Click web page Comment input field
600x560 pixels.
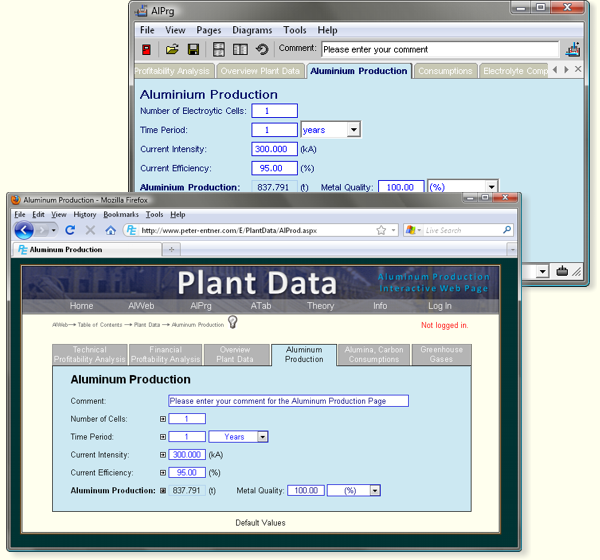(x=289, y=401)
